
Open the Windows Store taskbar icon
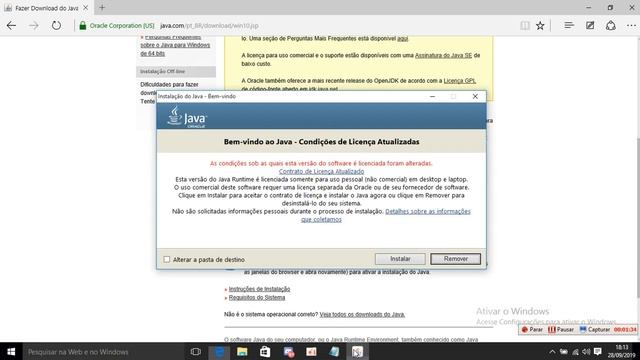[265, 351]
